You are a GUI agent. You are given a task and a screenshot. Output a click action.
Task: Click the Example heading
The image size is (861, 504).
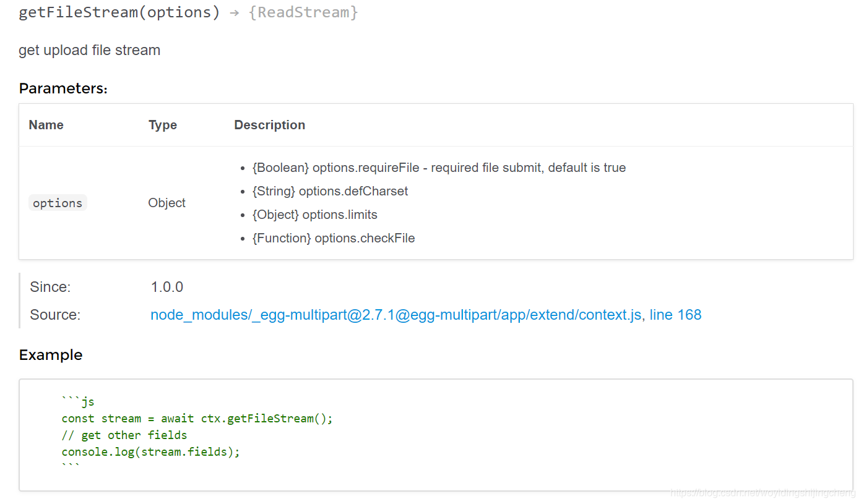tap(51, 355)
